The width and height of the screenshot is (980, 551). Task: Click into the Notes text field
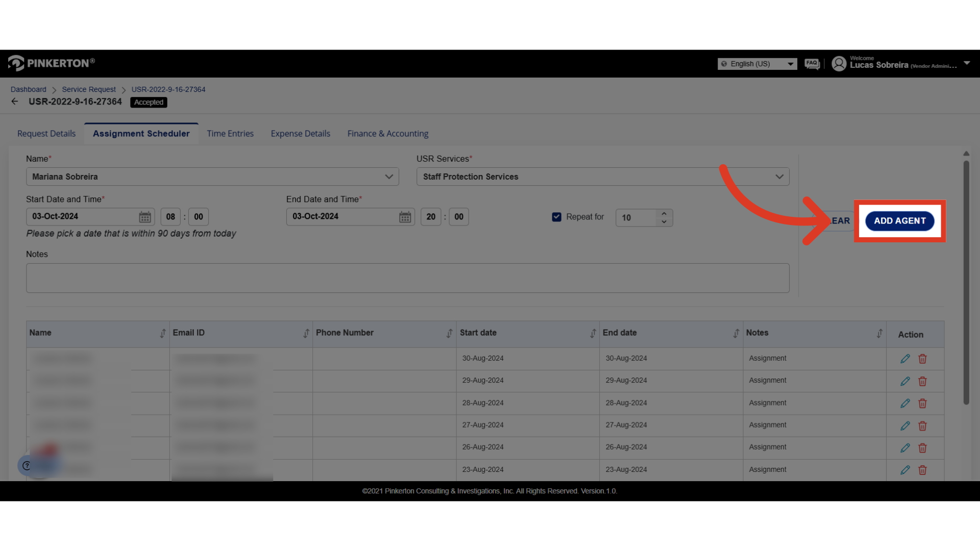click(x=407, y=278)
